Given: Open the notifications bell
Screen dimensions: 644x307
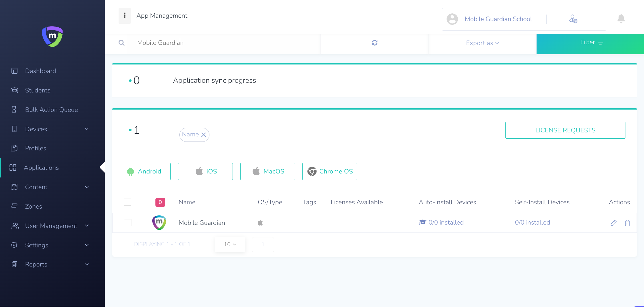Looking at the screenshot, I should [x=621, y=19].
